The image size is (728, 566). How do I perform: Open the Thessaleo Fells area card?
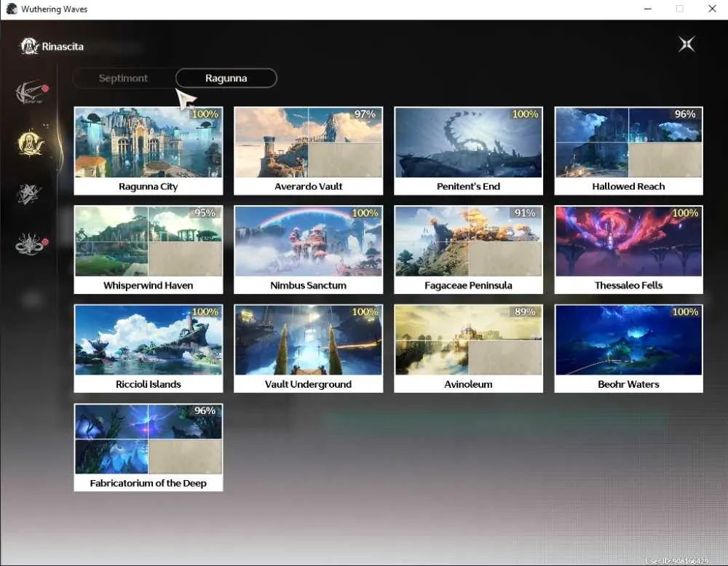pos(629,250)
